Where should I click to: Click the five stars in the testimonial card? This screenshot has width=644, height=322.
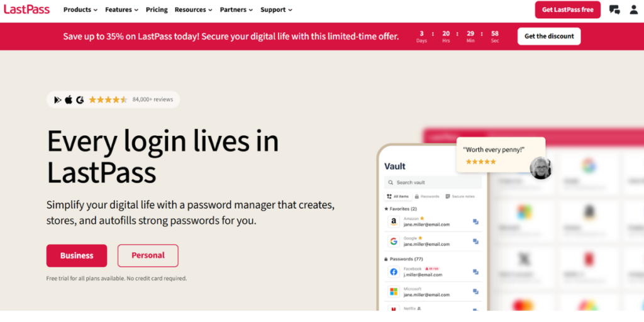point(480,162)
